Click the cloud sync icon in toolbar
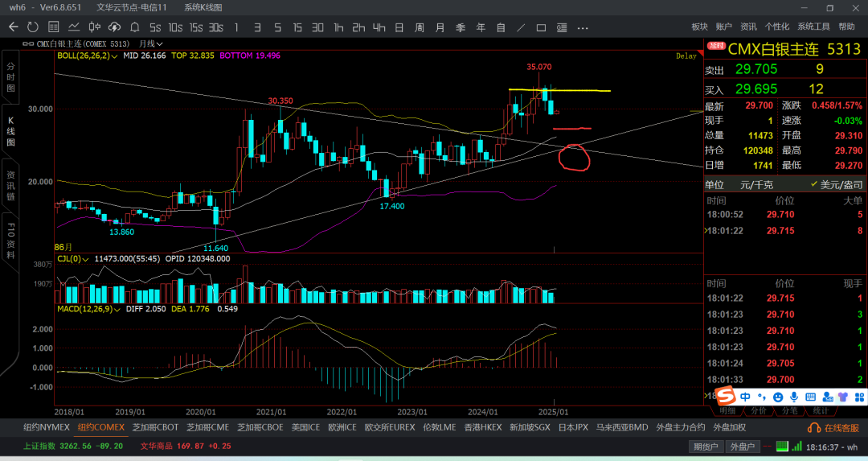868x461 pixels. click(x=115, y=27)
